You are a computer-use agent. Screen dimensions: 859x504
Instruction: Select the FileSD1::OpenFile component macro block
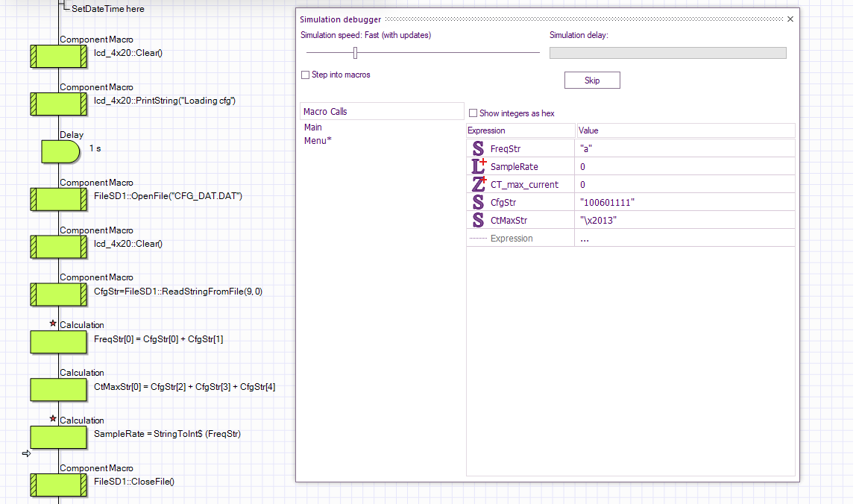point(59,199)
